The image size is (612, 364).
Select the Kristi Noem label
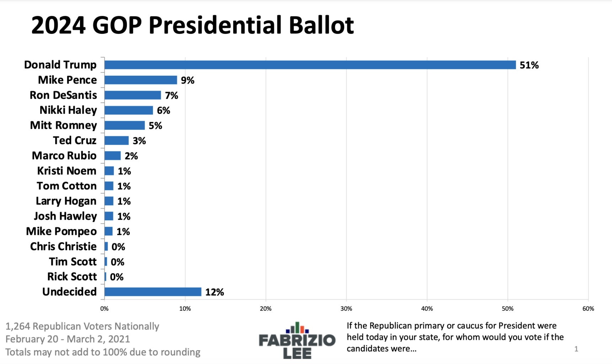click(66, 171)
